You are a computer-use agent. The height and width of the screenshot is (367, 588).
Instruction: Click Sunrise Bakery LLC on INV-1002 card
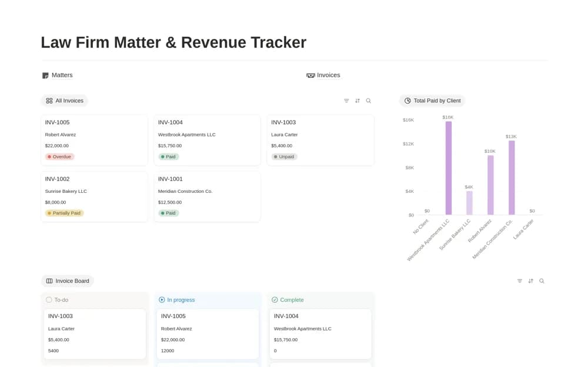(66, 191)
